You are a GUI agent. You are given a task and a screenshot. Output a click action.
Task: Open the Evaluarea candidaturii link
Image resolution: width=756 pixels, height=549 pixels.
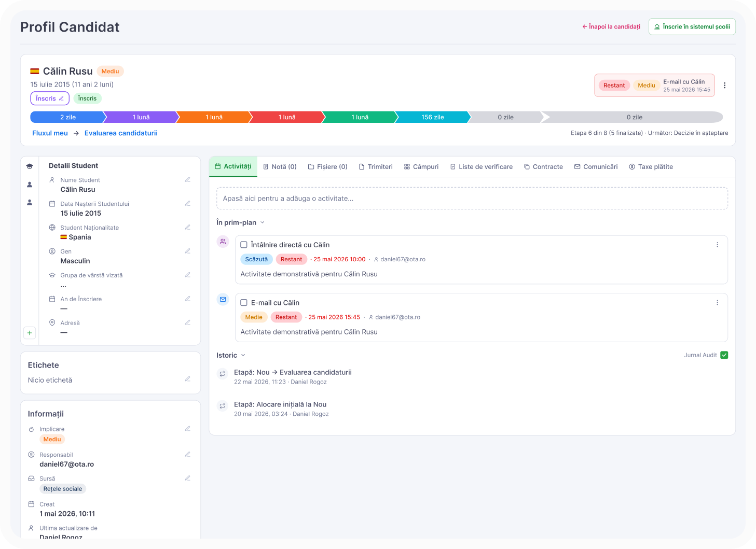point(121,133)
